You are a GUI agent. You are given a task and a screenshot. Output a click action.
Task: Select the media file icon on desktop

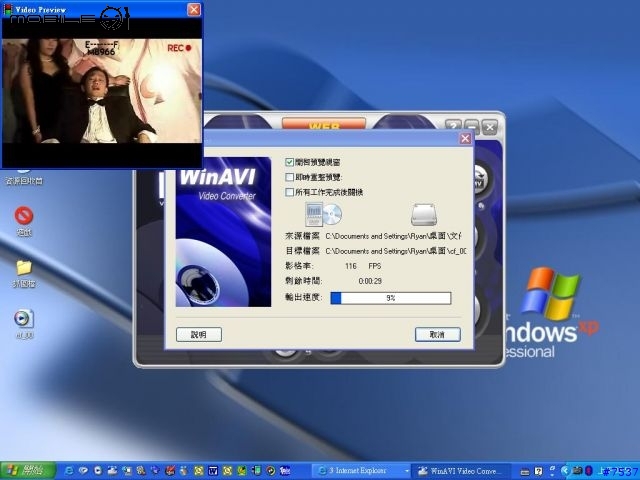24,319
